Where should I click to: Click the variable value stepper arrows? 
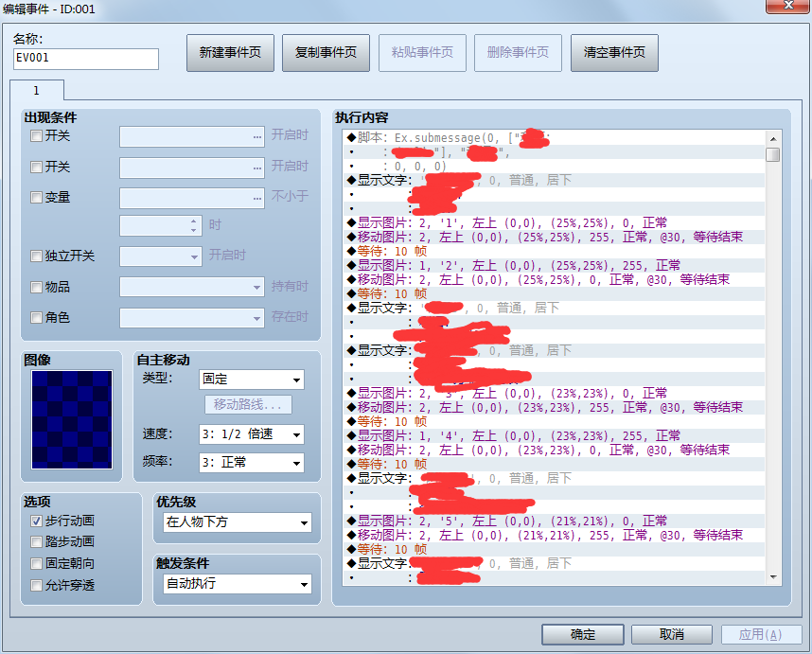point(193,226)
